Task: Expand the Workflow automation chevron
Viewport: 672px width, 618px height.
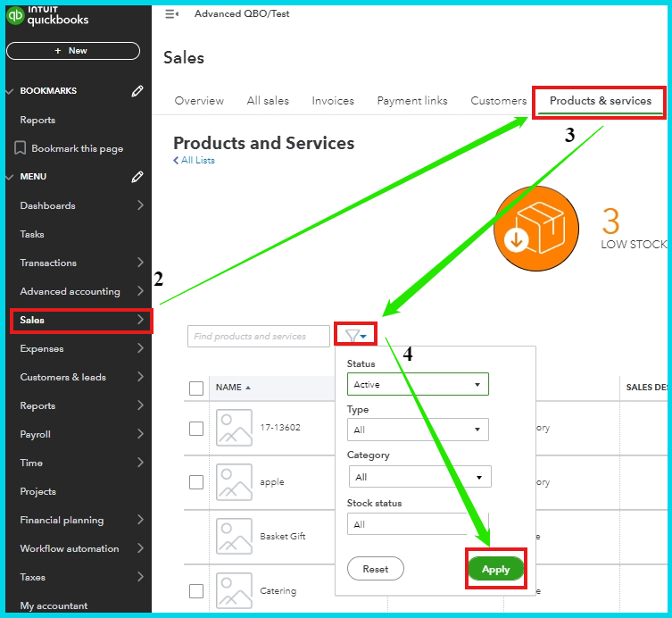Action: click(x=140, y=548)
